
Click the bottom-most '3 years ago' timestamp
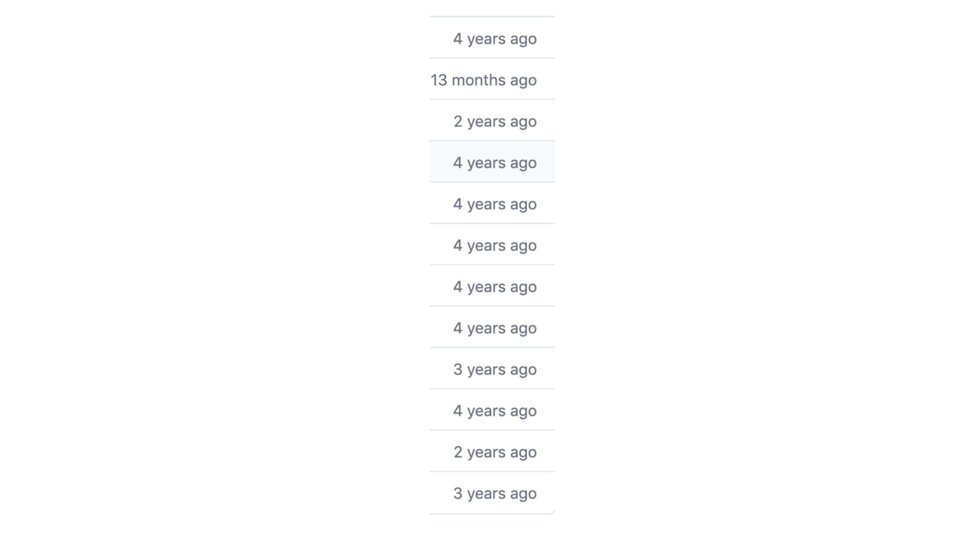[x=495, y=494]
